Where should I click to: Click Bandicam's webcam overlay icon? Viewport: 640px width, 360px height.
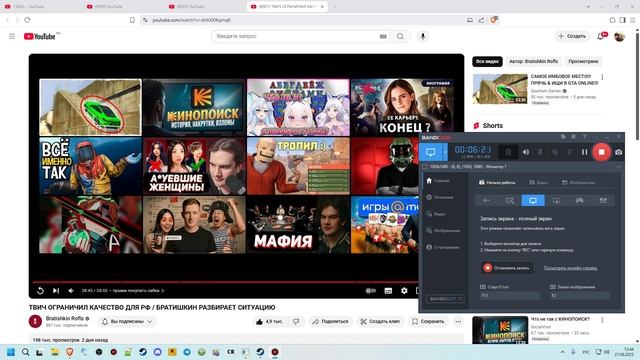508,152
